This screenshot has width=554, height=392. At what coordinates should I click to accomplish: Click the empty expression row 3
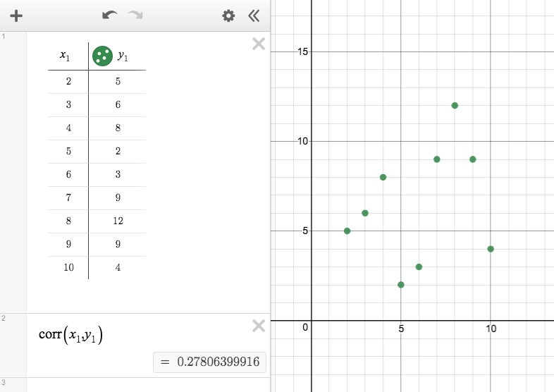[148, 385]
